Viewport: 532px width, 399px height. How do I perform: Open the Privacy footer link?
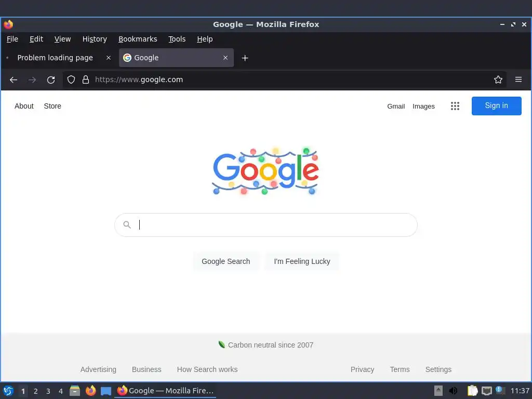(362, 369)
